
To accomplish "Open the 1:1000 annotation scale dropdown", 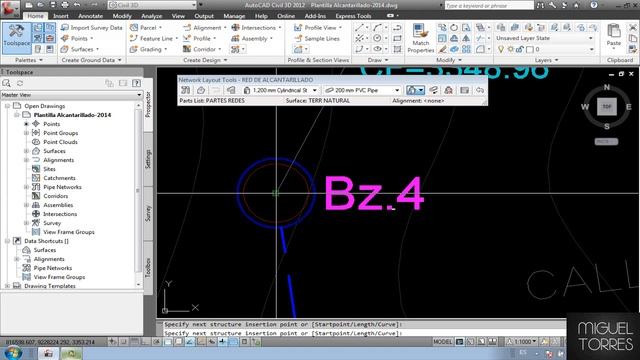I will click(523, 342).
